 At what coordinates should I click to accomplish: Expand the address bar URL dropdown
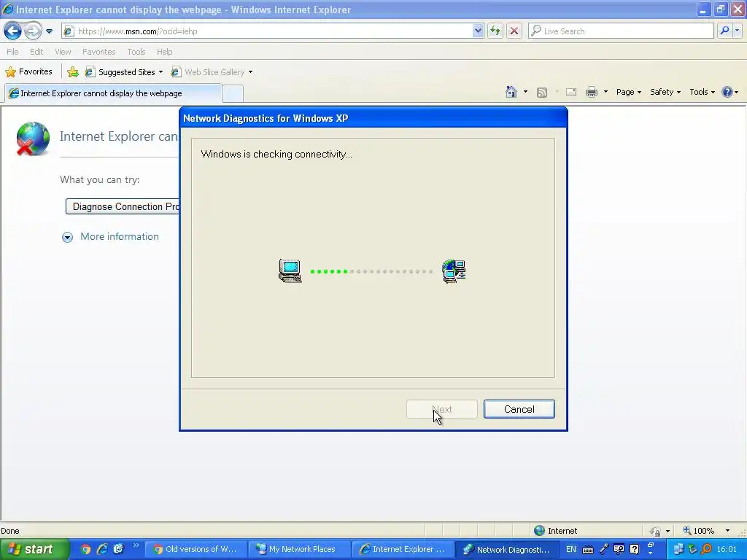point(478,31)
